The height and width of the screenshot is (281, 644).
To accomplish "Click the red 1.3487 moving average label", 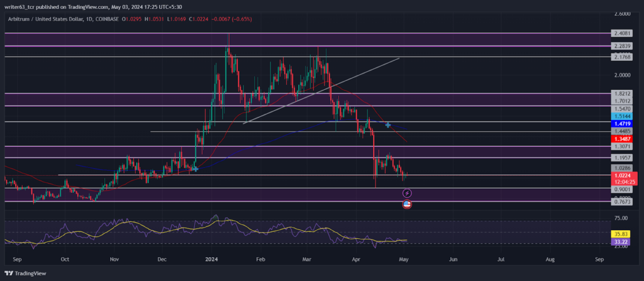I will tap(621, 139).
